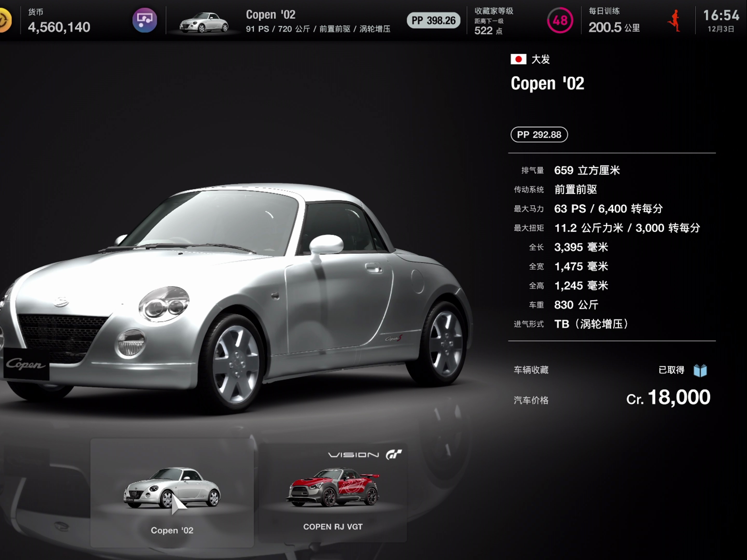The image size is (747, 560).
Task: Click the 200.5 公里 distance value
Action: (x=614, y=27)
